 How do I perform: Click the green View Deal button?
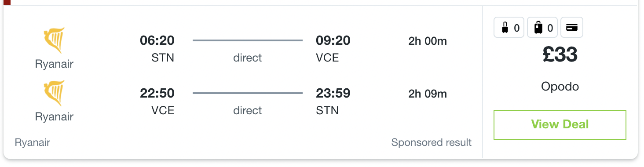point(560,124)
